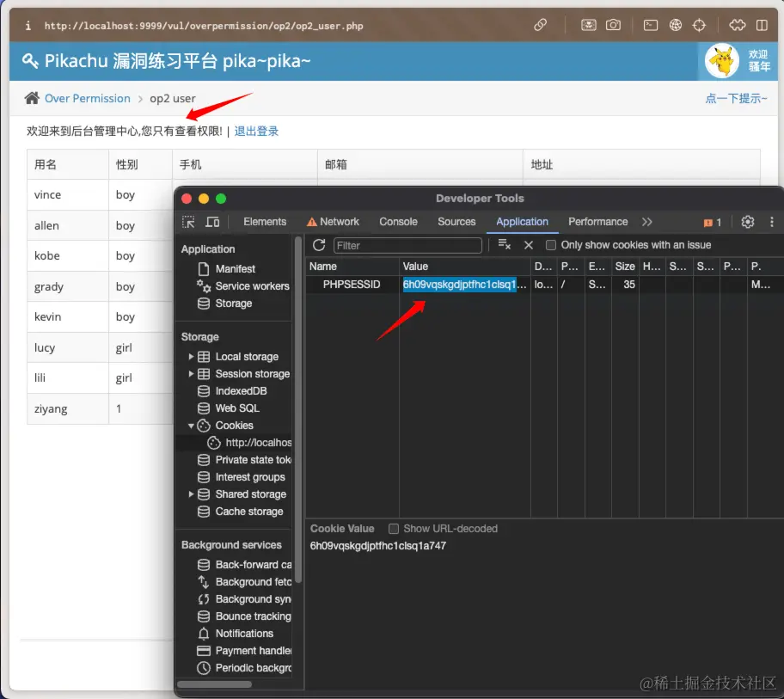This screenshot has height=699, width=784.
Task: Click the image capture icon beside the camera
Action: pos(589,25)
